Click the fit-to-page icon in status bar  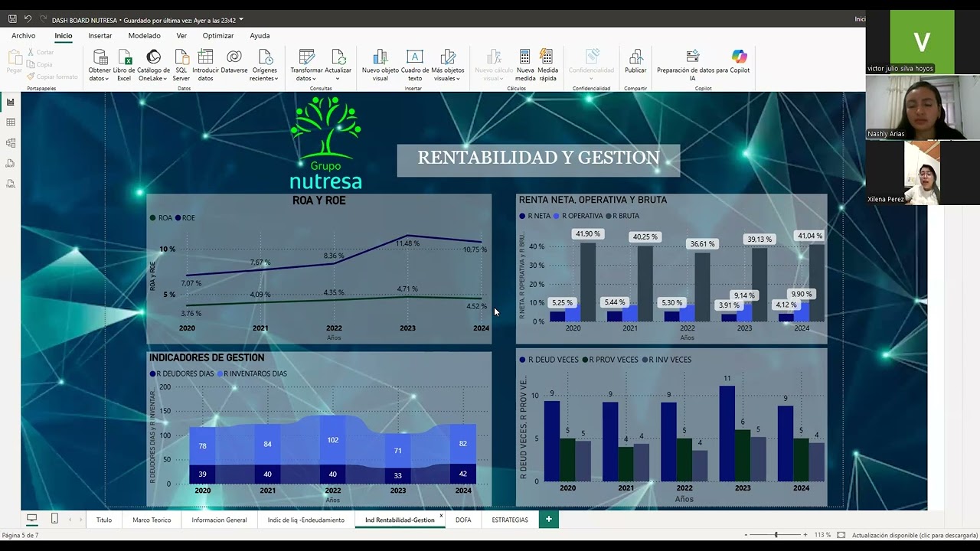pyautogui.click(x=841, y=535)
